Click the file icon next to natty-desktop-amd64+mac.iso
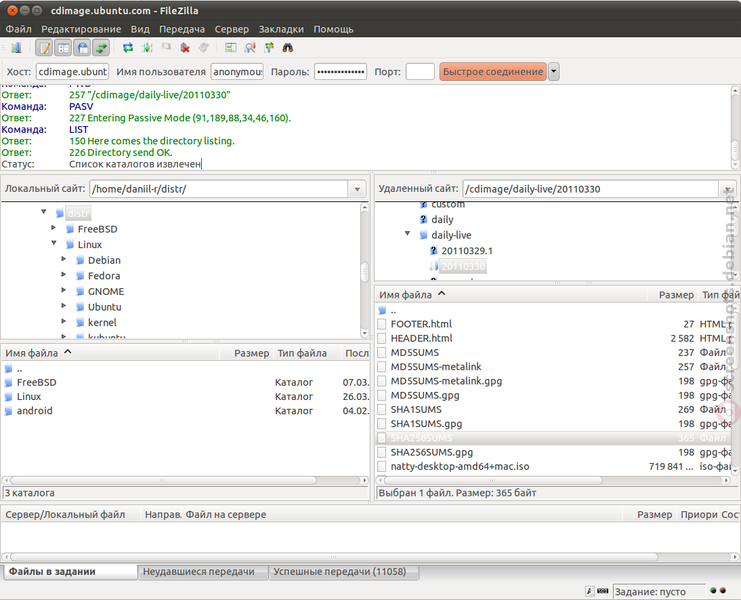 coord(382,467)
